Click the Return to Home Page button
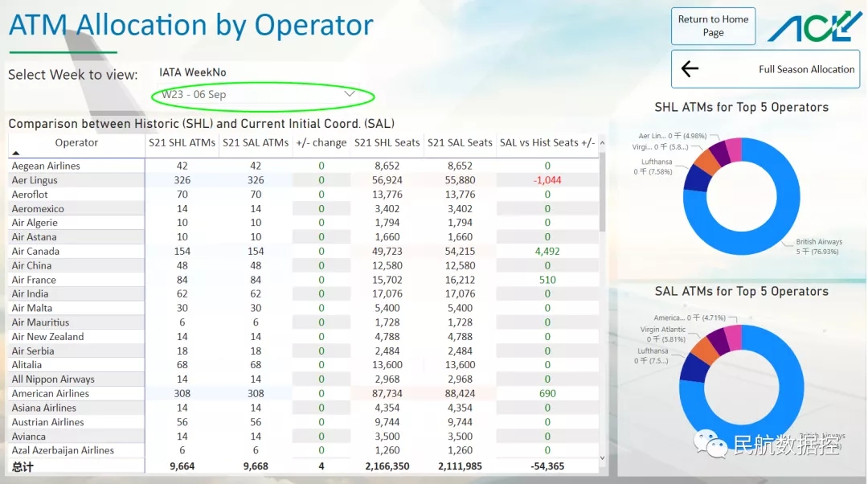 coord(713,26)
